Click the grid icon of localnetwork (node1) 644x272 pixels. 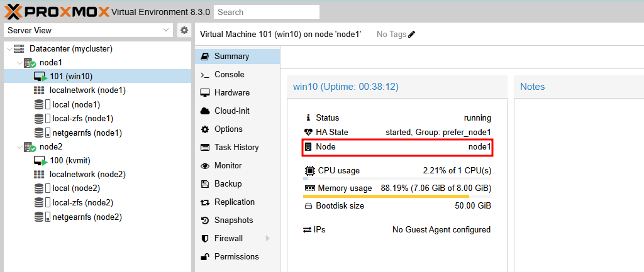point(39,90)
